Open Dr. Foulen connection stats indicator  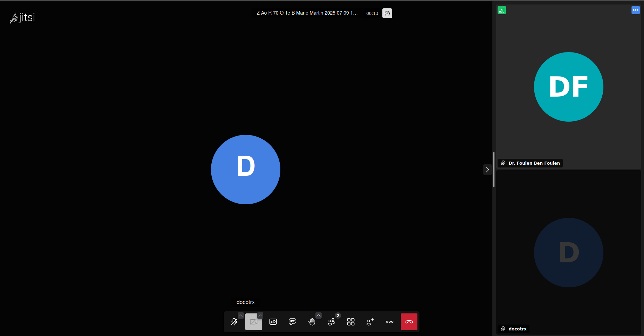coord(502,10)
